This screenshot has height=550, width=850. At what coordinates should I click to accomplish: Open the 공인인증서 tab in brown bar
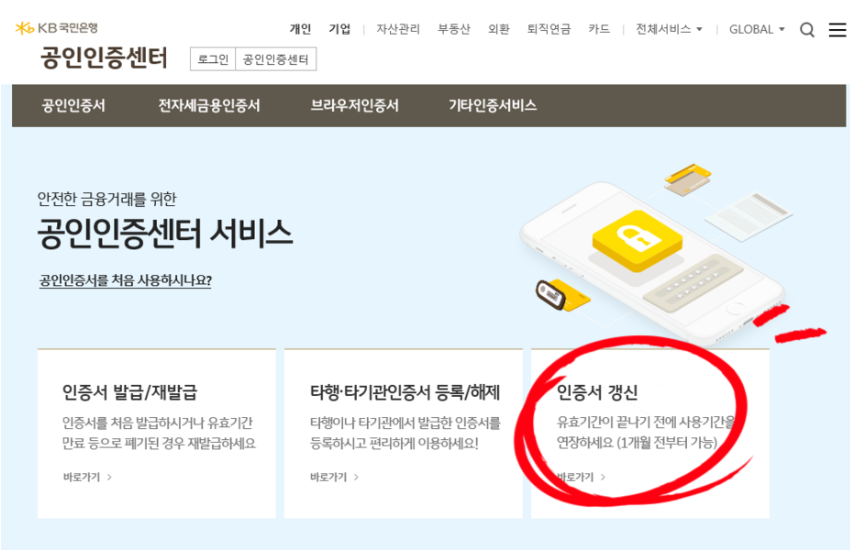click(74, 105)
